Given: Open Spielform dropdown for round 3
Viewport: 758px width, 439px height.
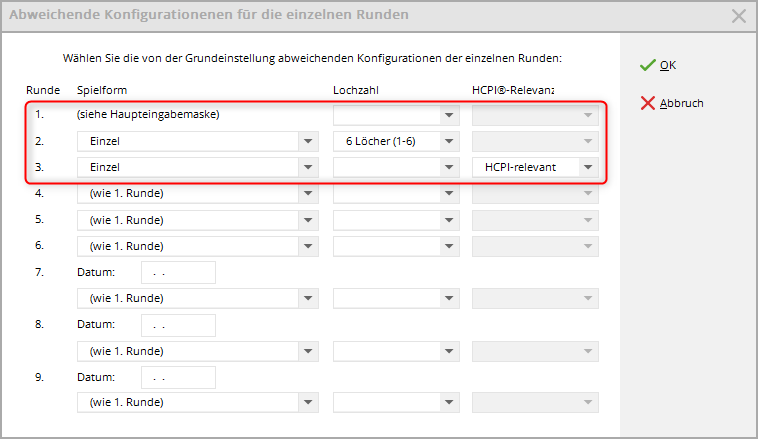Looking at the screenshot, I should 307,167.
